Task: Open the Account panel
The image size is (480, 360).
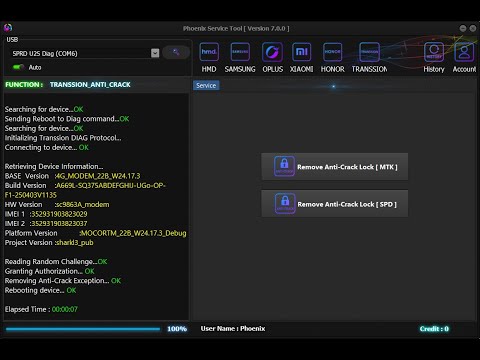Action: tap(464, 58)
